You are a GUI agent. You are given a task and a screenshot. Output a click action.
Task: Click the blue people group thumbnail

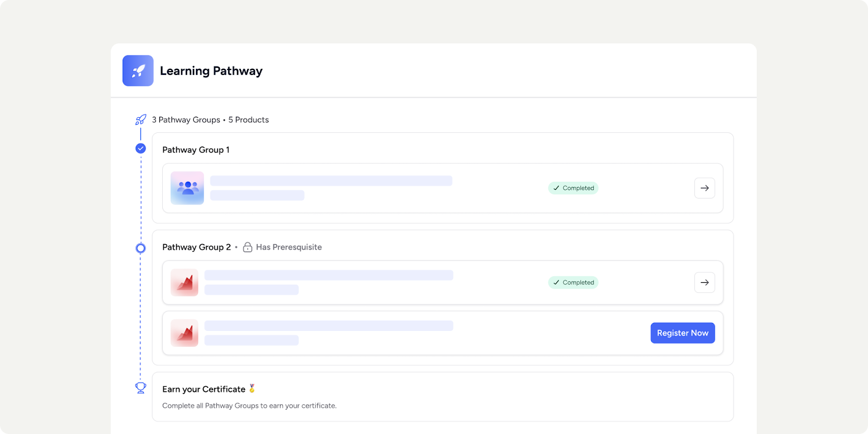coord(187,188)
